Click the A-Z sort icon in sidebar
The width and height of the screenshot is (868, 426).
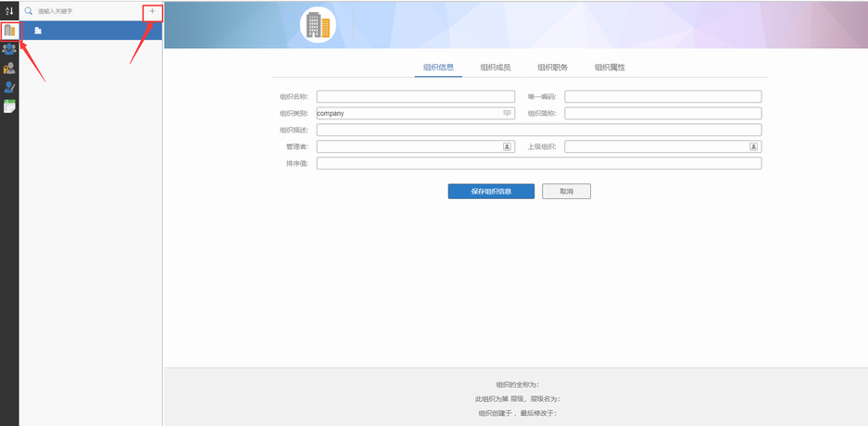pos(9,10)
